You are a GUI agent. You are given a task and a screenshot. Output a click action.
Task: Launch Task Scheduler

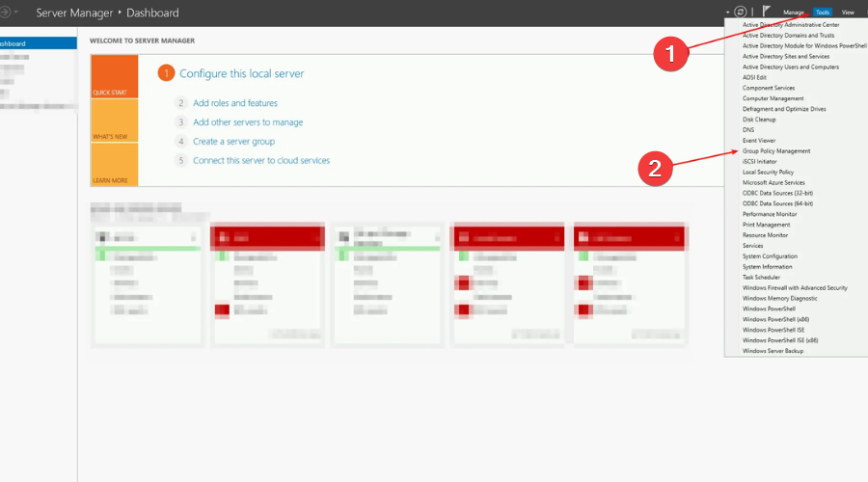click(x=761, y=278)
